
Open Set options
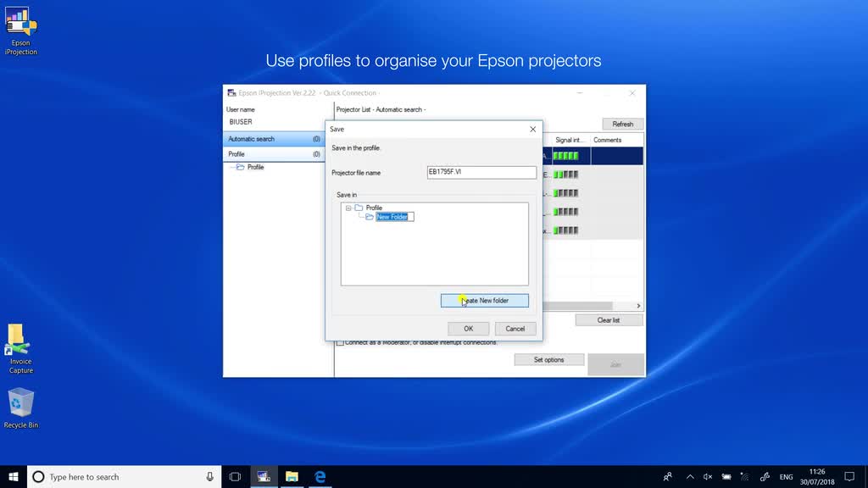[x=548, y=359]
